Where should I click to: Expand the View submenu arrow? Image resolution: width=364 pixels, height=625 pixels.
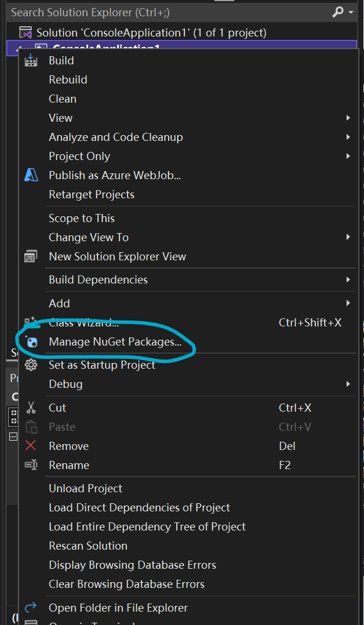348,118
